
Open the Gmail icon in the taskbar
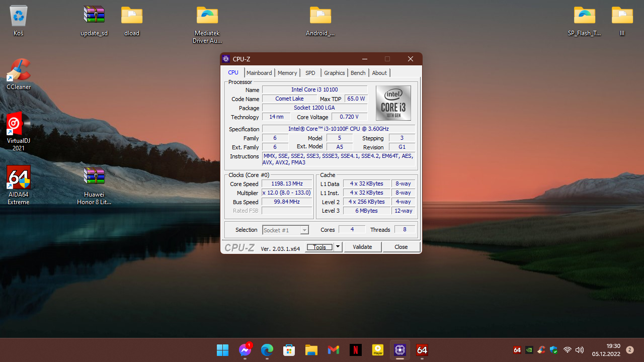point(333,350)
